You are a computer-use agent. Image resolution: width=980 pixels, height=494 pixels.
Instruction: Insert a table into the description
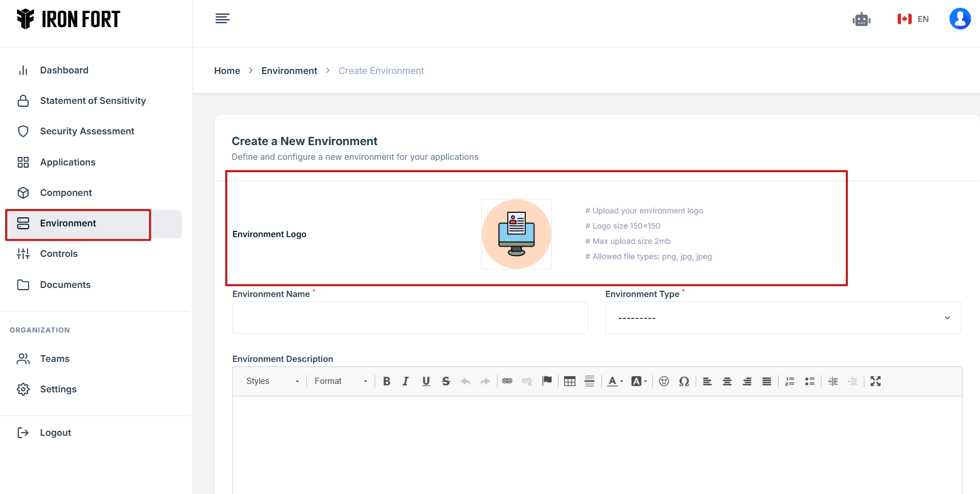(570, 381)
